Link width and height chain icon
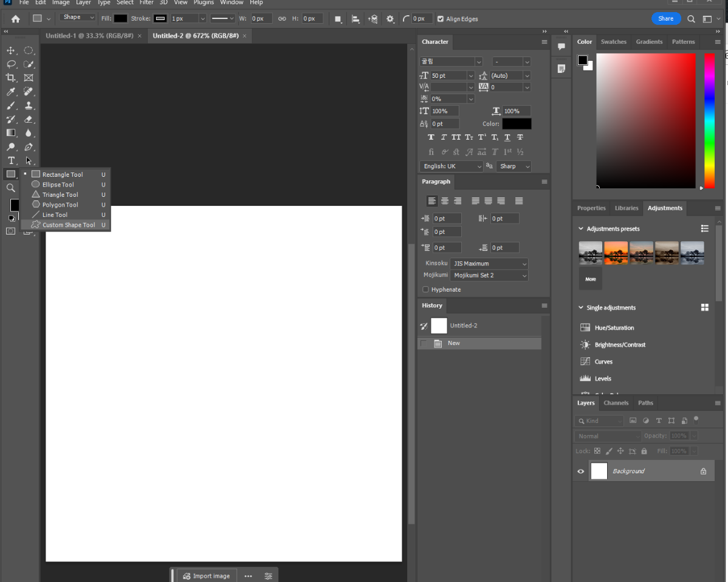 [x=282, y=19]
